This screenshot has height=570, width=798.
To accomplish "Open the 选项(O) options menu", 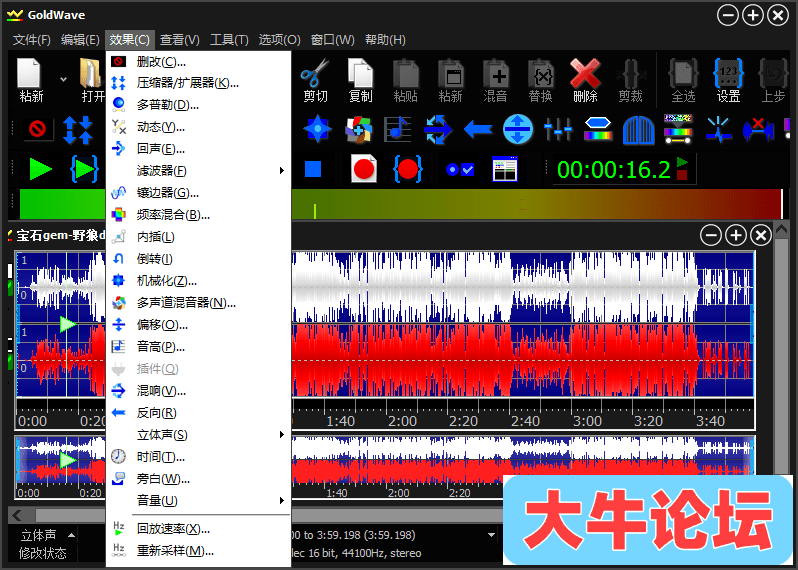I will (279, 40).
